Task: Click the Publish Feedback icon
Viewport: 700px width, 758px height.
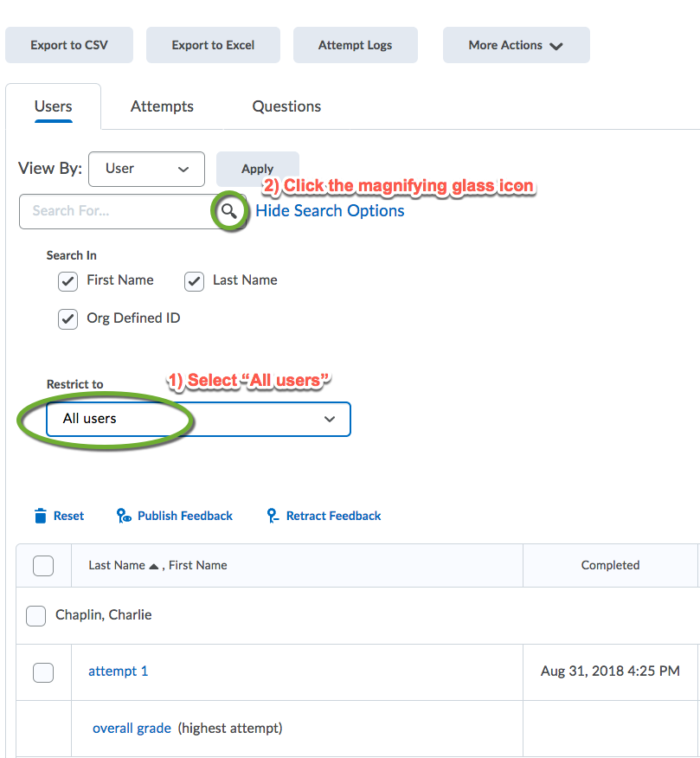Action: click(x=124, y=516)
